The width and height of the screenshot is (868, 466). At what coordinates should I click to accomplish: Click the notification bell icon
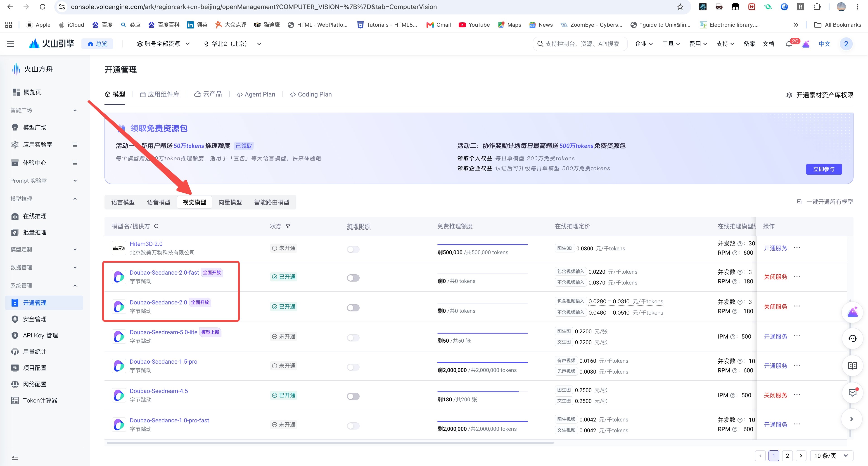pos(788,44)
